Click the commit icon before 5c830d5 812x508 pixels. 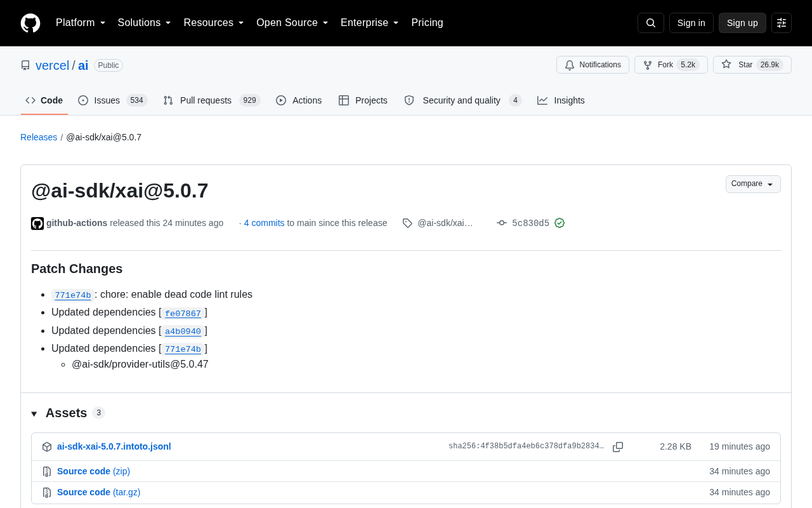tap(502, 223)
